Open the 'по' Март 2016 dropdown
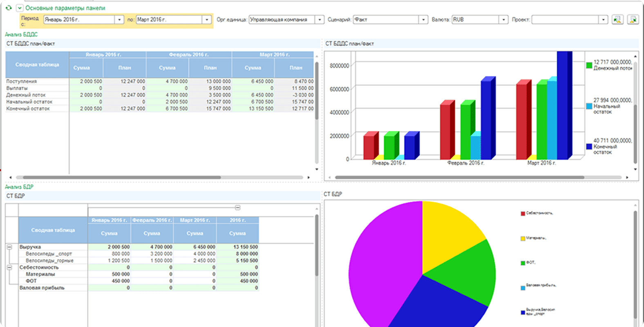 pos(207,20)
